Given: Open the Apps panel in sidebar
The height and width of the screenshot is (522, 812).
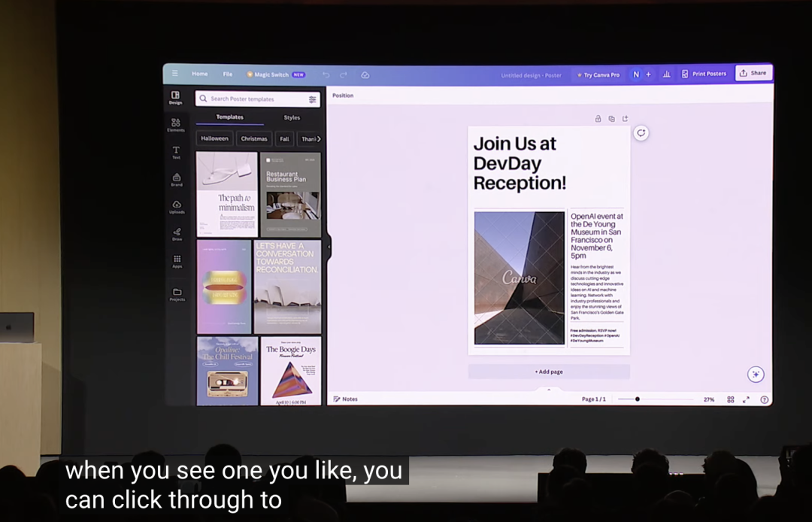Looking at the screenshot, I should [x=177, y=262].
